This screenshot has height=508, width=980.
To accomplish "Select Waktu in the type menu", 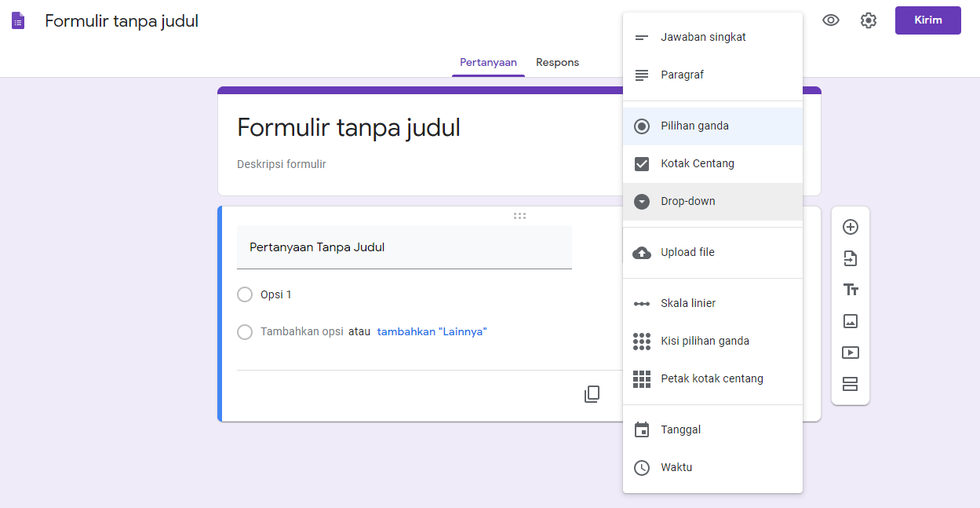I will (677, 467).
